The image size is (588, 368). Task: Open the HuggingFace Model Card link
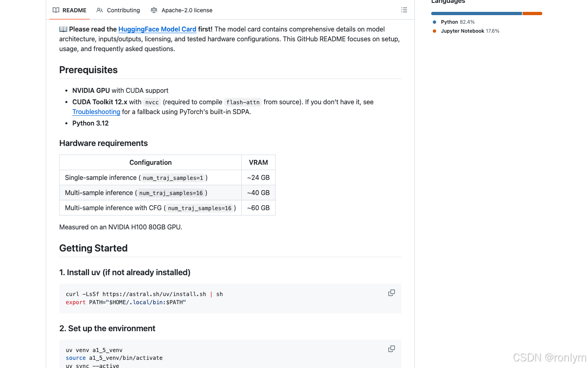point(157,29)
